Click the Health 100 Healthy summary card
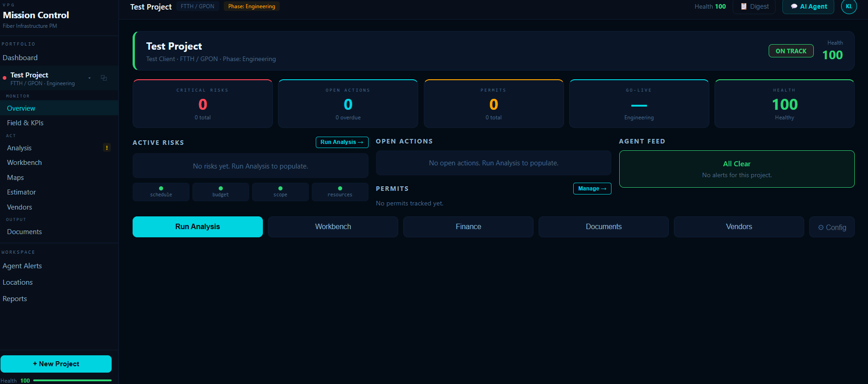868x384 pixels. 785,103
